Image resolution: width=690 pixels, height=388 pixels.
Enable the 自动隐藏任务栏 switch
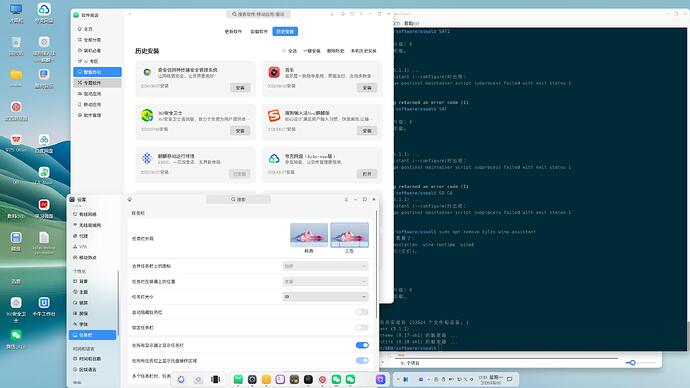point(362,312)
